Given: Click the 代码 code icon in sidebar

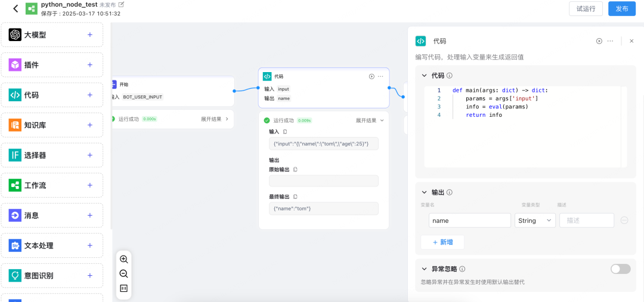Looking at the screenshot, I should click(x=15, y=95).
